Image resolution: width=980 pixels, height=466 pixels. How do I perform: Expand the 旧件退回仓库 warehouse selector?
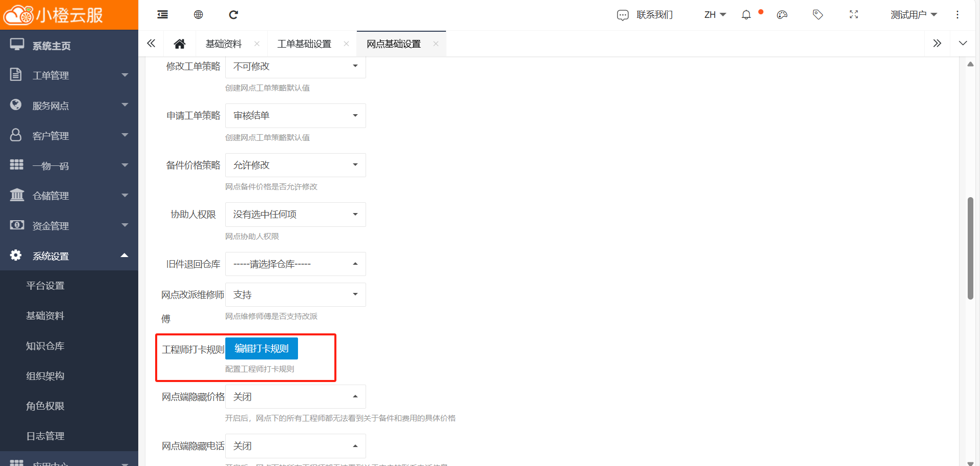295,264
